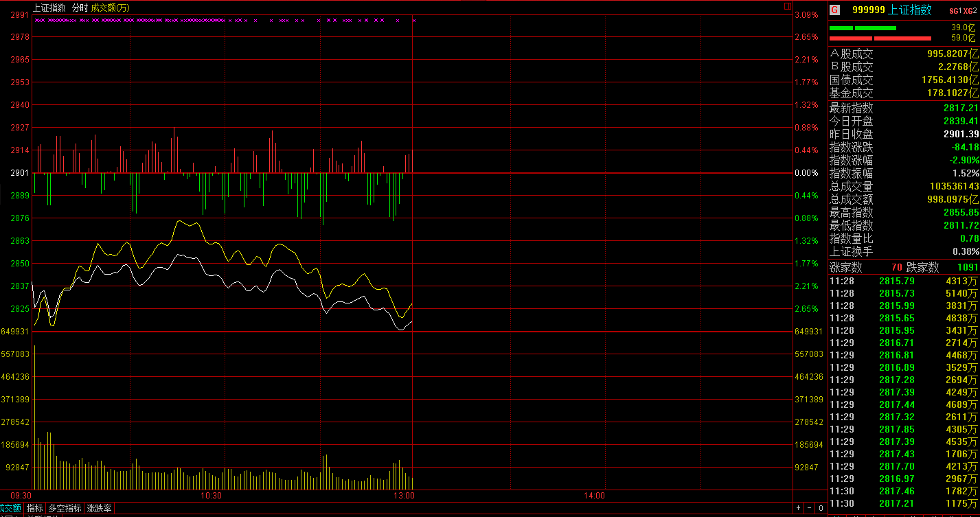Select the 今日开盘 value 2839.41

click(961, 121)
